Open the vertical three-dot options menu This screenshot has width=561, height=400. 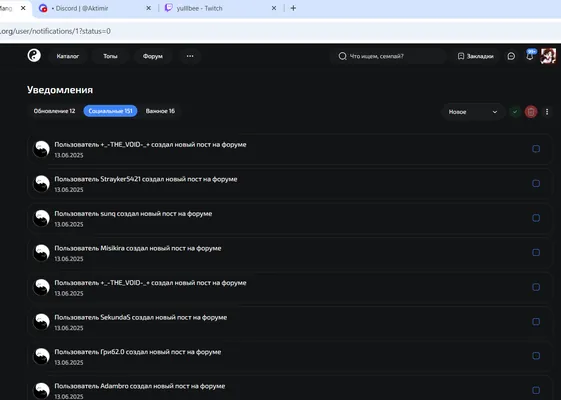click(x=547, y=112)
